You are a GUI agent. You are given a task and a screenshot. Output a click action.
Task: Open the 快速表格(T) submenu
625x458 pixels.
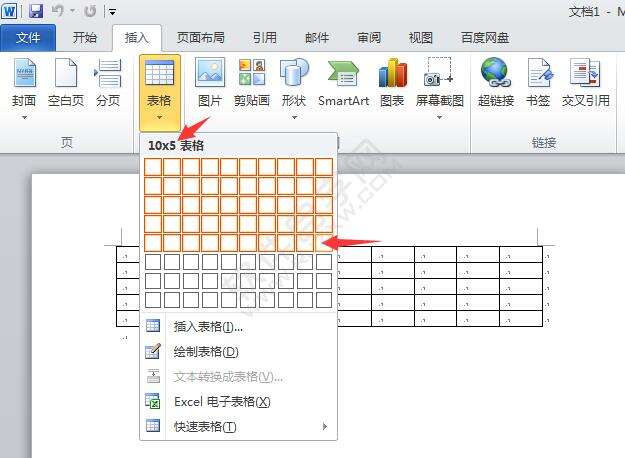(x=239, y=427)
